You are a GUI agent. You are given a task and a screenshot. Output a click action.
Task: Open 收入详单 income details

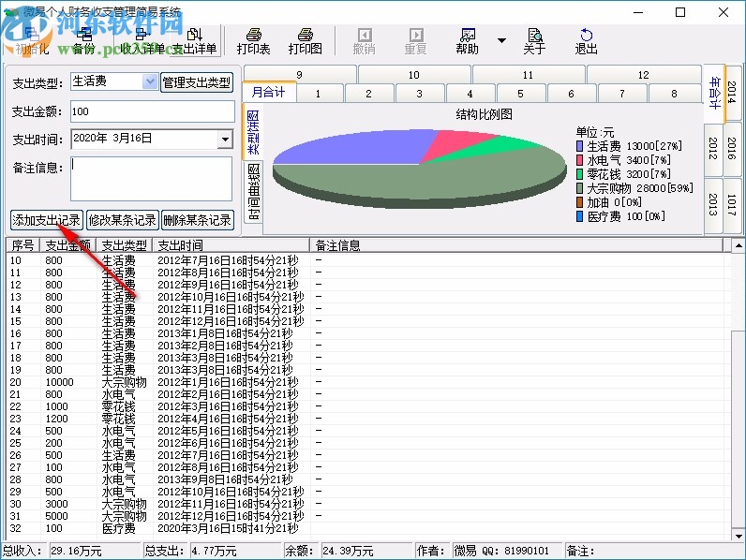click(142, 40)
